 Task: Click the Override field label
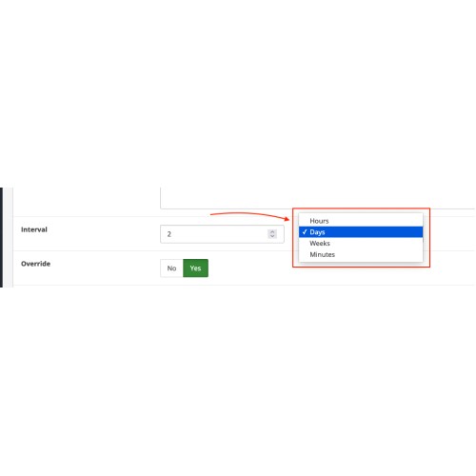[x=35, y=264]
